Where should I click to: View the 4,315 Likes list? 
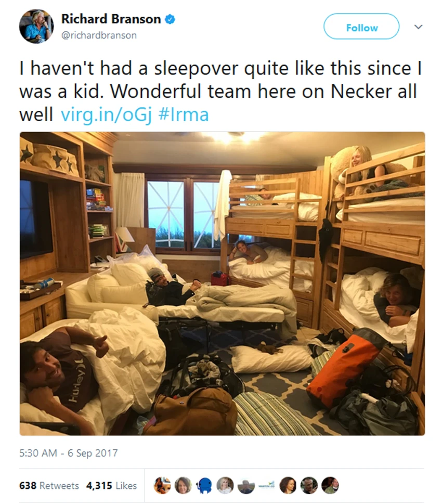[112, 485]
